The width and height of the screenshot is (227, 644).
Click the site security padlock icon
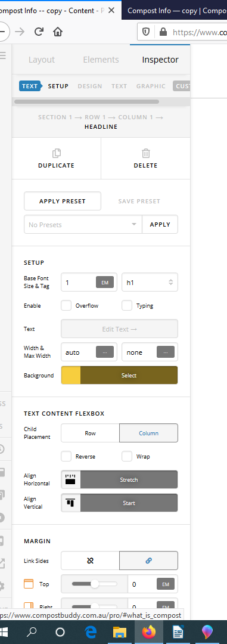[x=163, y=32]
